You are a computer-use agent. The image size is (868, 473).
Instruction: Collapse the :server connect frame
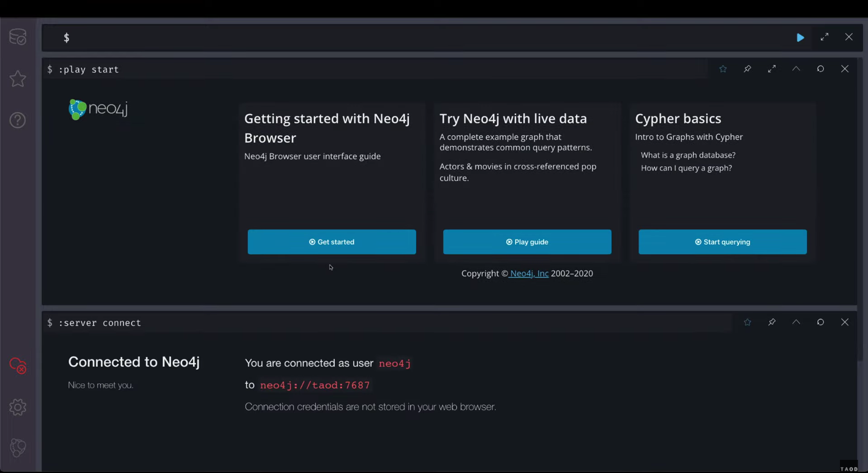(796, 322)
